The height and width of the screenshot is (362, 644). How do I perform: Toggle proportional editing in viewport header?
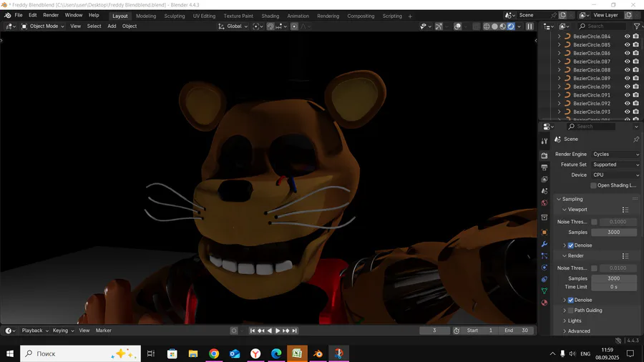294,26
